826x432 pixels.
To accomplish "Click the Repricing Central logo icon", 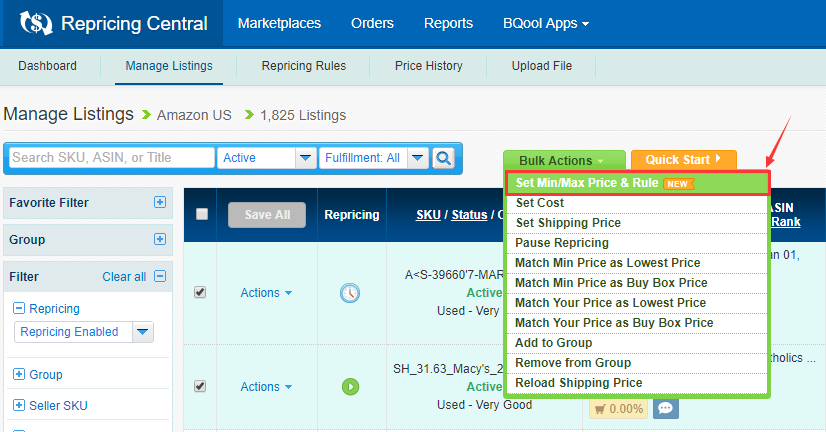I will 36,23.
